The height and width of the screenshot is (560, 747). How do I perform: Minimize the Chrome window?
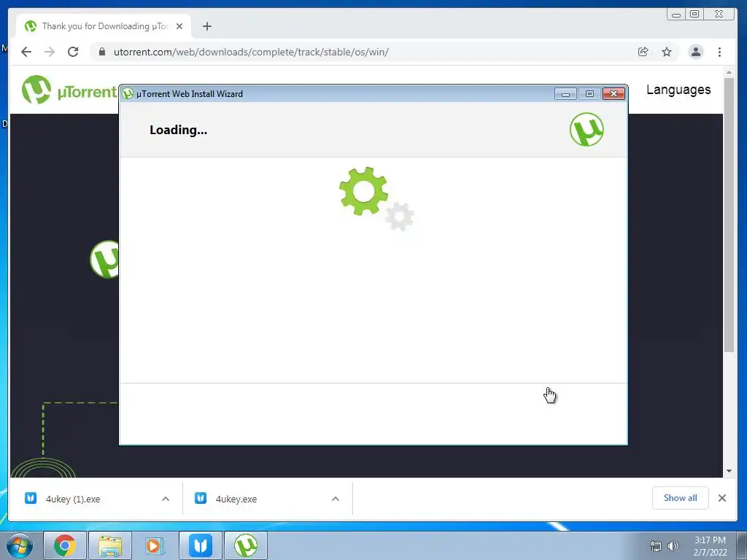click(x=676, y=15)
